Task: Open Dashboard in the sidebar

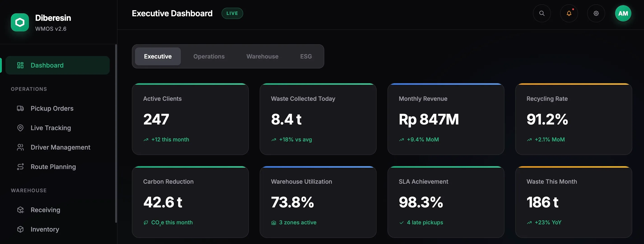Action: pos(58,65)
